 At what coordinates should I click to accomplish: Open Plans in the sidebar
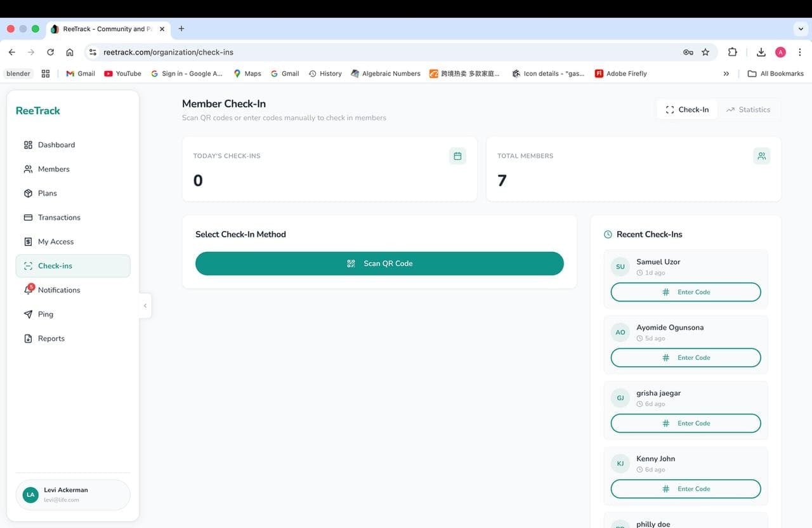point(27,193)
